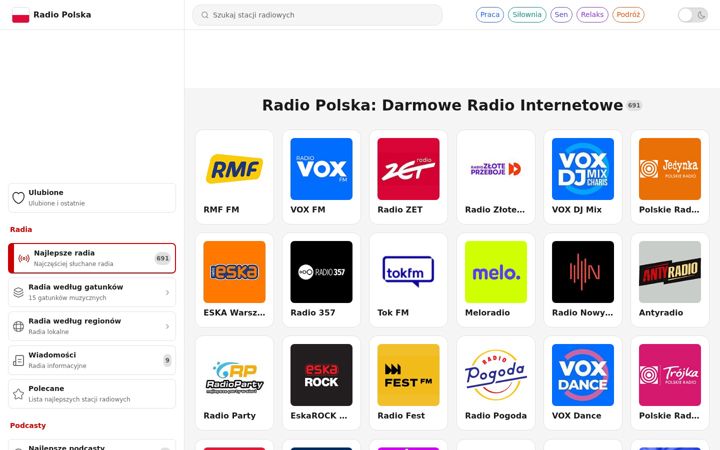Open VOX DJ Mix station logo
Screen dimensions: 720x450
[x=583, y=169]
